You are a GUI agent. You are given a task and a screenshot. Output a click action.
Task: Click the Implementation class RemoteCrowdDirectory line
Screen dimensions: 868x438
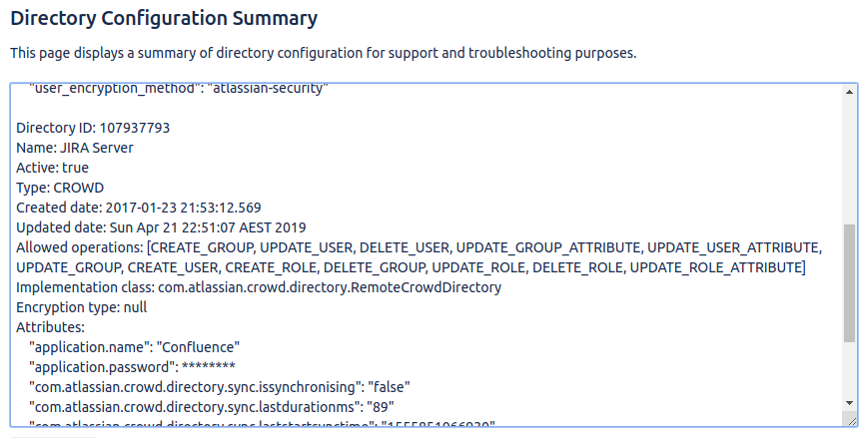click(259, 287)
